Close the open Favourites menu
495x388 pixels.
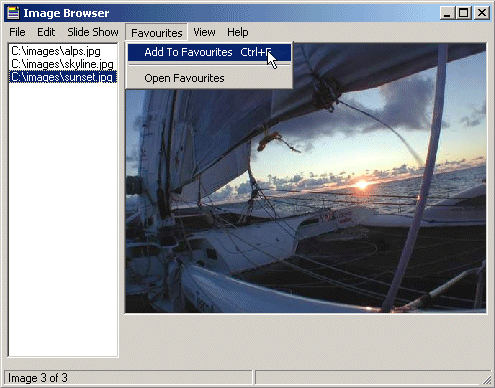[157, 33]
